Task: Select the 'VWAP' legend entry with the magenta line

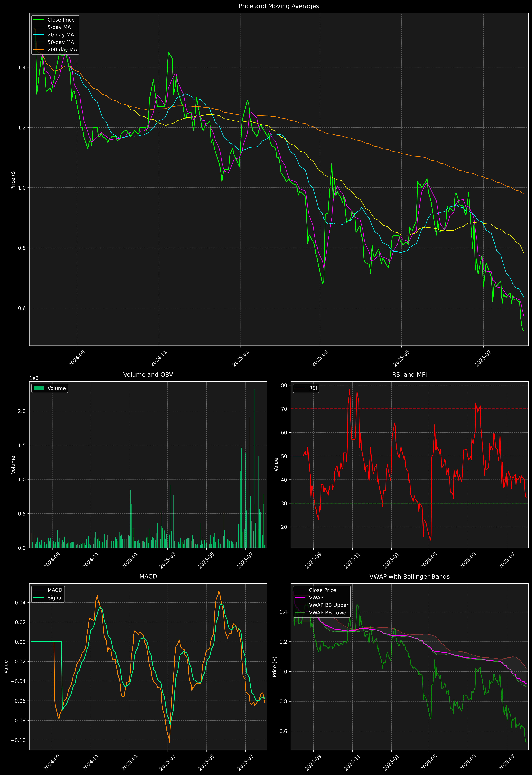Action: (x=316, y=598)
